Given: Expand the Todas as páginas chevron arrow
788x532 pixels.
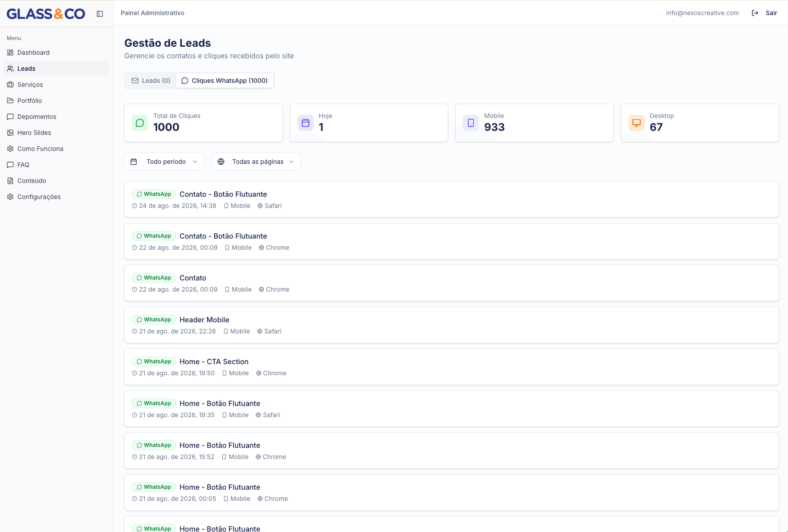Looking at the screenshot, I should [291, 162].
